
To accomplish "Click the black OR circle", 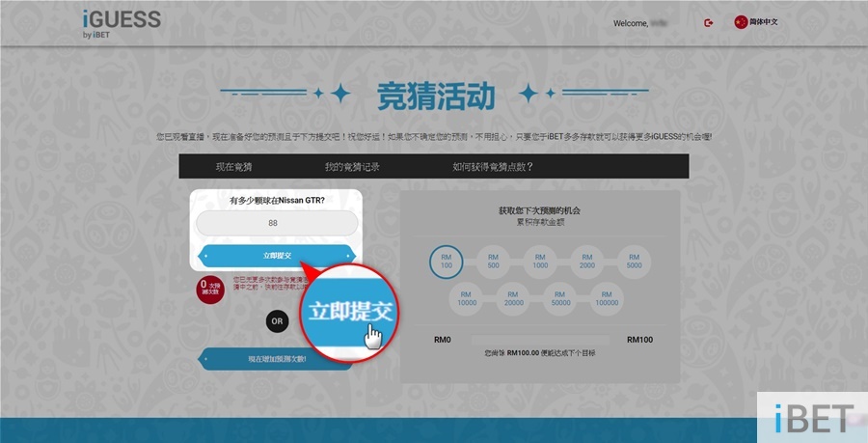I will (x=278, y=320).
